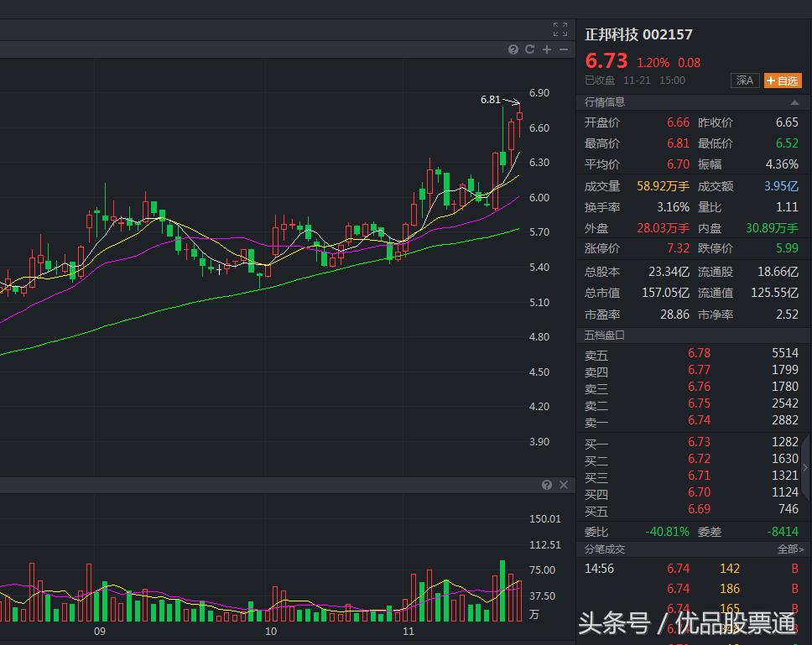
Task: Click the help icon on the volume panel
Action: pos(547,485)
